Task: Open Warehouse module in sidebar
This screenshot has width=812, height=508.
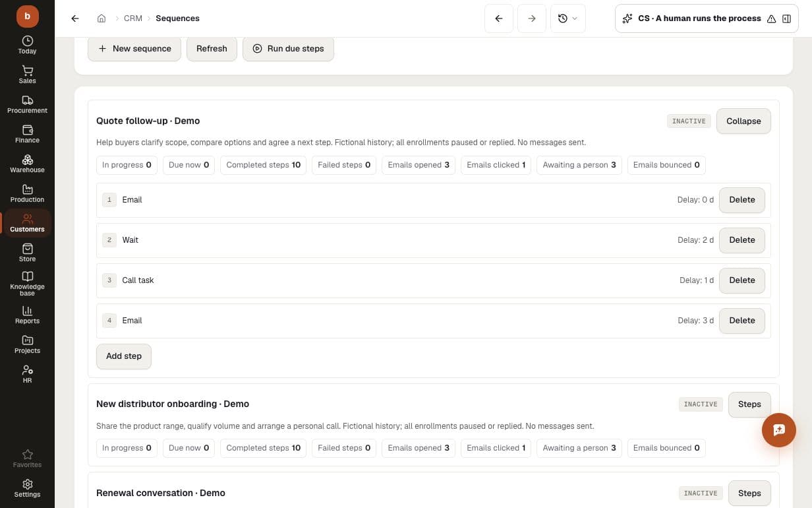Action: pyautogui.click(x=27, y=164)
